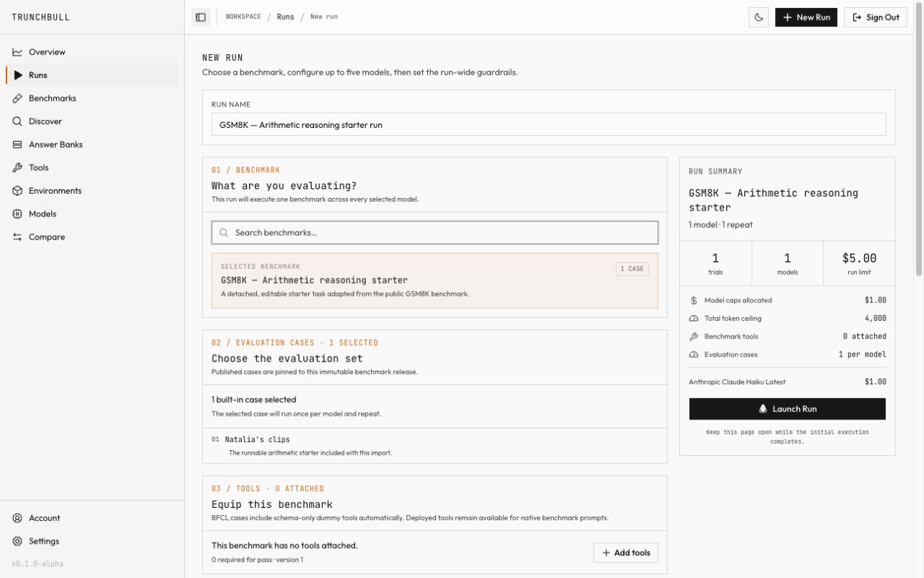This screenshot has height=578, width=924.
Task: Click the Run Name input field
Action: [x=549, y=124]
